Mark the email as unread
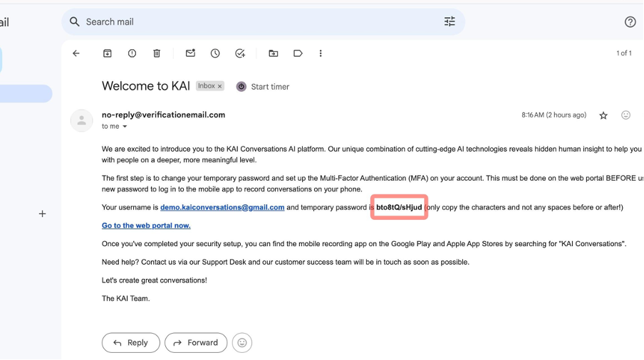The width and height of the screenshot is (644, 360). (190, 53)
